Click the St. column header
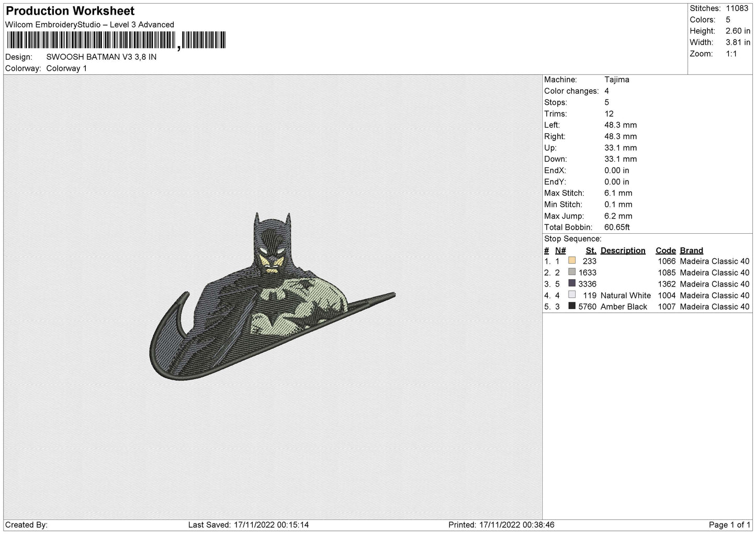This screenshot has width=756, height=534. [591, 251]
